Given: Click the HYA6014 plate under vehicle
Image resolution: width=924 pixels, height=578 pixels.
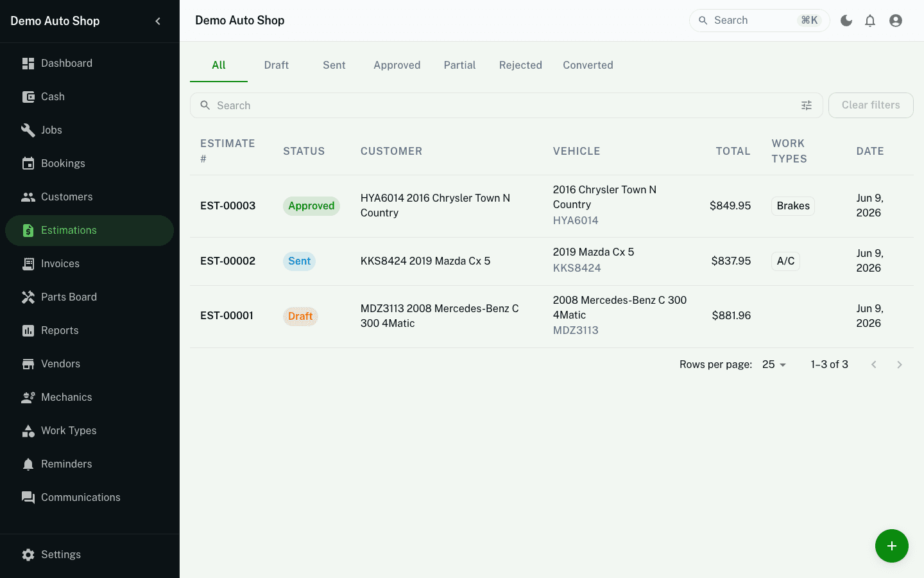Looking at the screenshot, I should pos(576,221).
